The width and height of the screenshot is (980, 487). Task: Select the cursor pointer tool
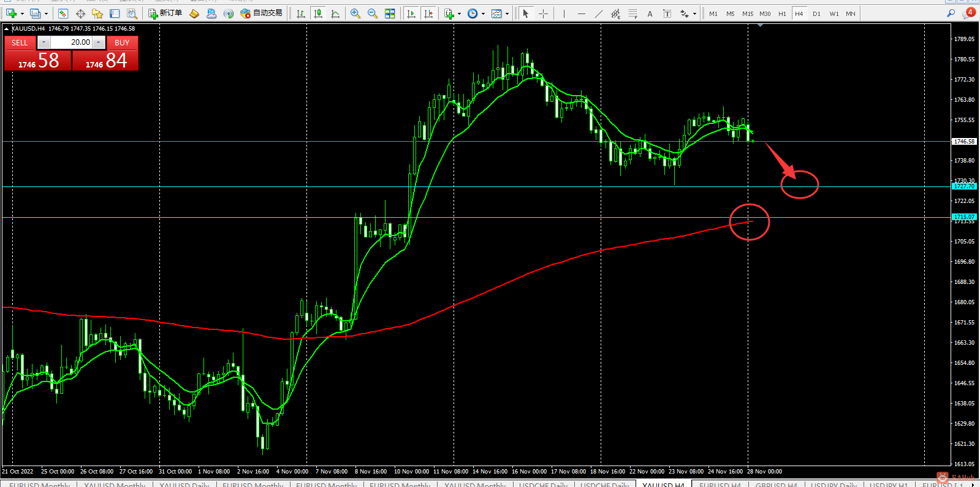point(526,13)
